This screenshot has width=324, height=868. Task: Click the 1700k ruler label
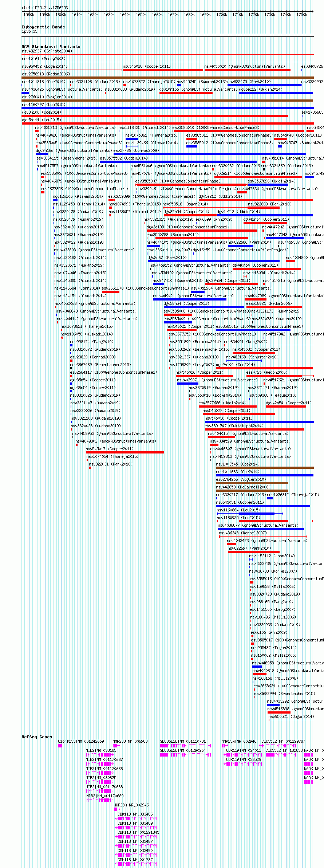point(221,15)
